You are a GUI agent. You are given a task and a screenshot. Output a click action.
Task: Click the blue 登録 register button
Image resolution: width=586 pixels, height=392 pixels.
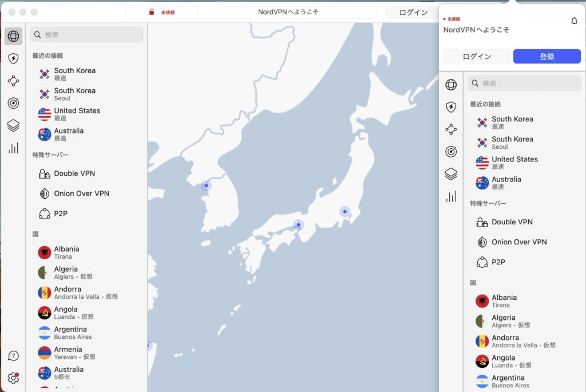click(547, 57)
